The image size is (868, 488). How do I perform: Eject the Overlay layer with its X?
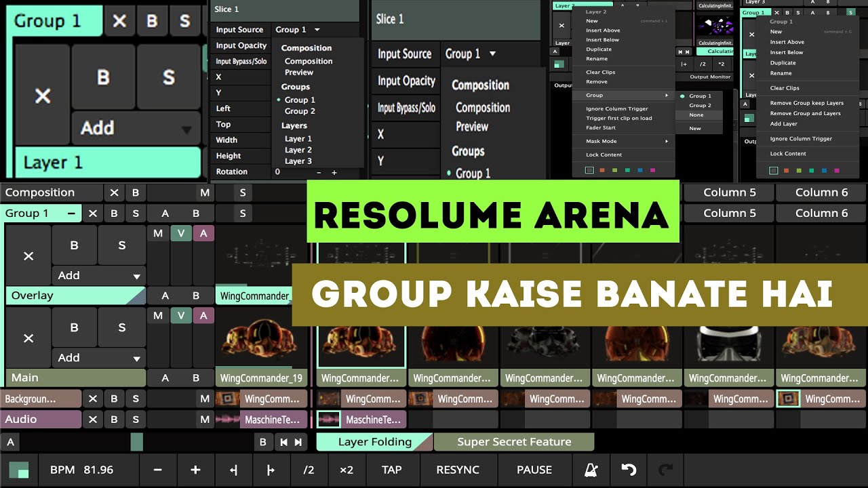(28, 256)
